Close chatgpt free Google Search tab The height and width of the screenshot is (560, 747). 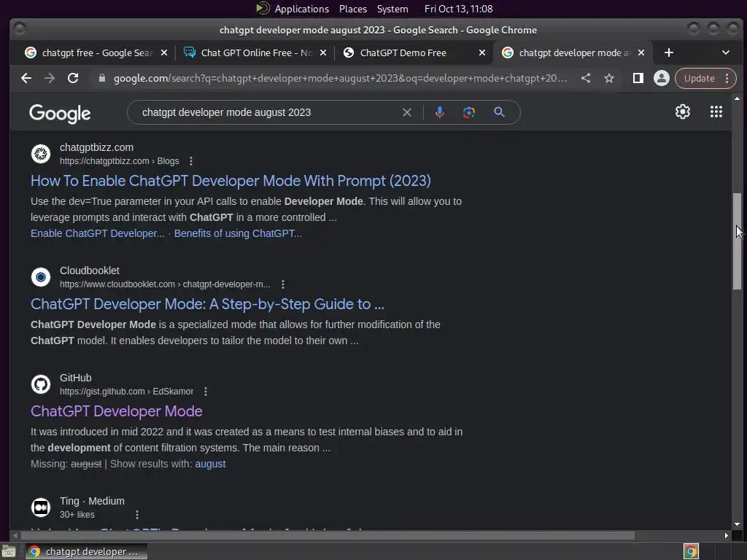click(164, 52)
